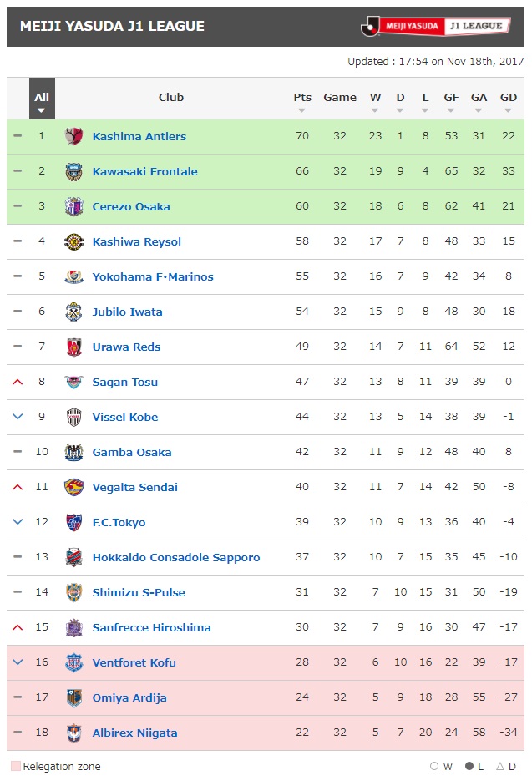Sort standings by W wins column
532x781 pixels.
point(375,102)
